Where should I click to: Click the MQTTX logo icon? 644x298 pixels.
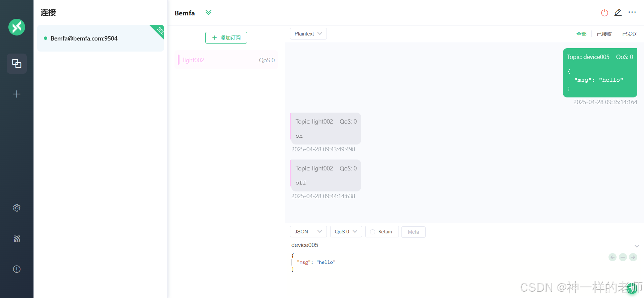(x=17, y=27)
